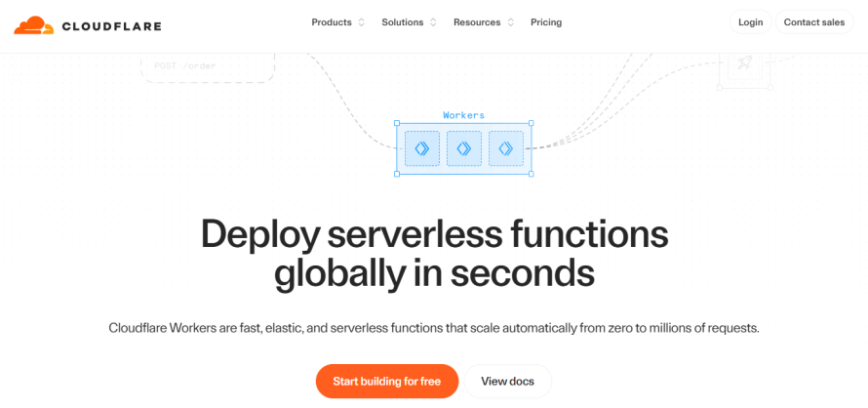Open the Solutions menu

pyautogui.click(x=403, y=22)
